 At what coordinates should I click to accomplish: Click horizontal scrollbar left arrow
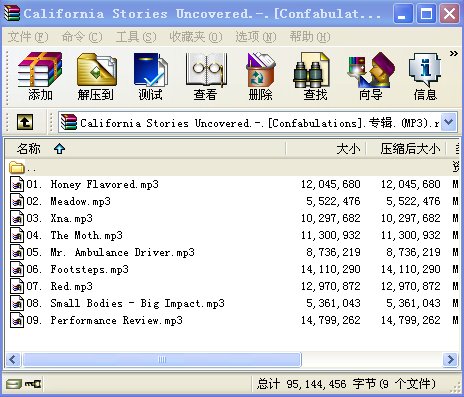click(x=13, y=359)
